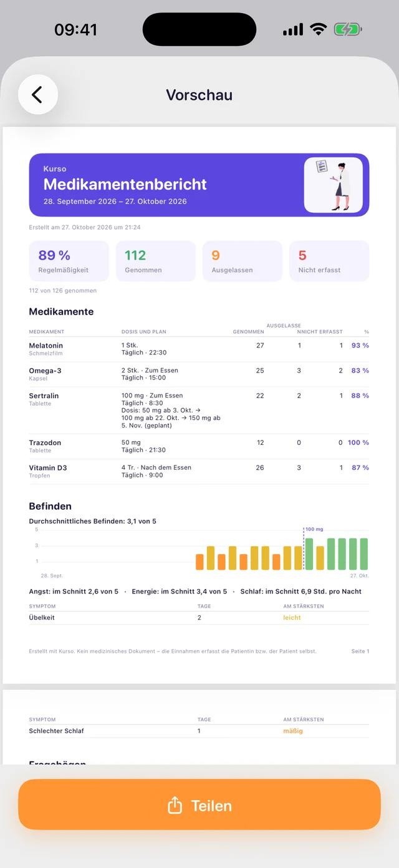Tap the 27. Okt. chart axis label

pyautogui.click(x=360, y=576)
